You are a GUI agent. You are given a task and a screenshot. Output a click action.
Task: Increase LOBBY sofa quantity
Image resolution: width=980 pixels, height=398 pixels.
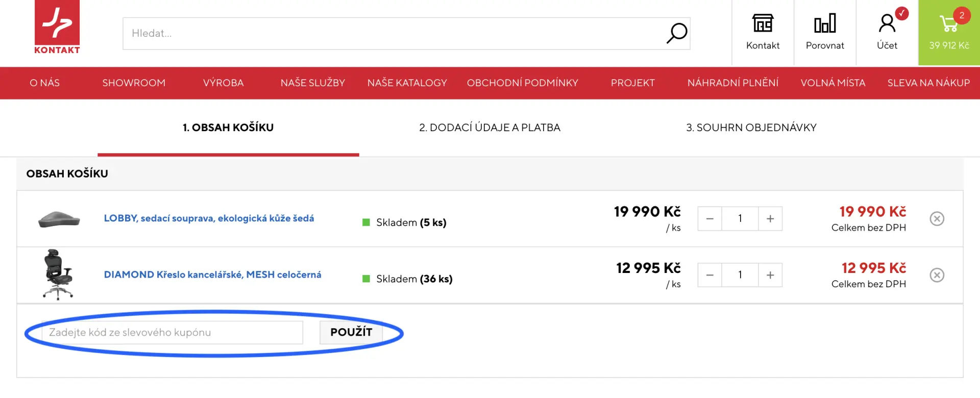770,219
